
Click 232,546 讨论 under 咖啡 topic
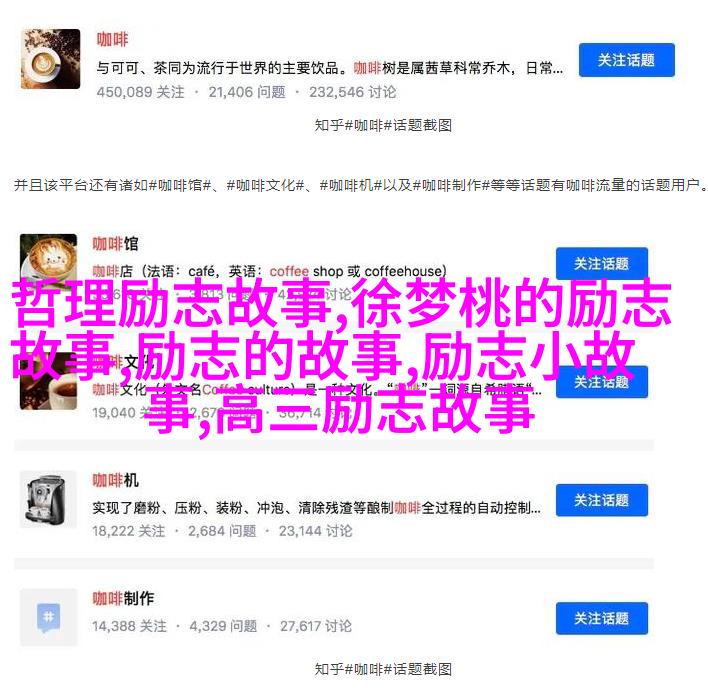(353, 92)
